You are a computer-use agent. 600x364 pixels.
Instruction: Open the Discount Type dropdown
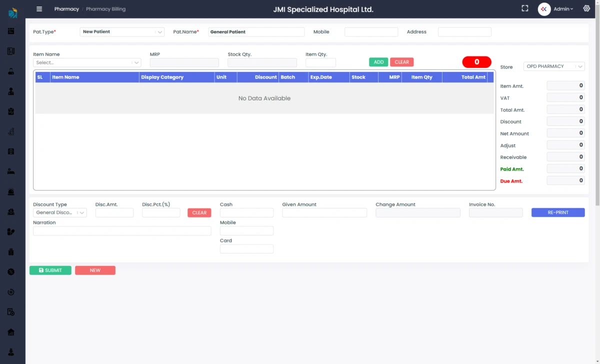point(59,213)
